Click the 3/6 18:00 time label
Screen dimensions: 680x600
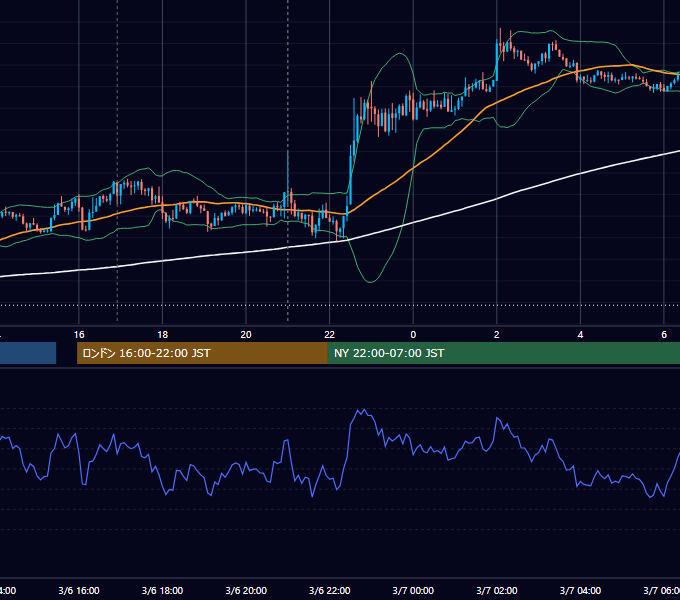(162, 590)
